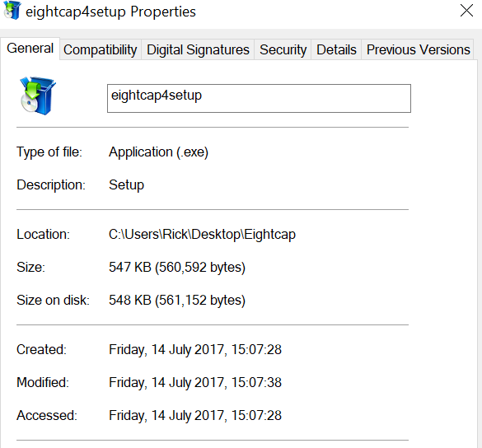Open the Details tab
The image size is (482, 448).
point(336,49)
